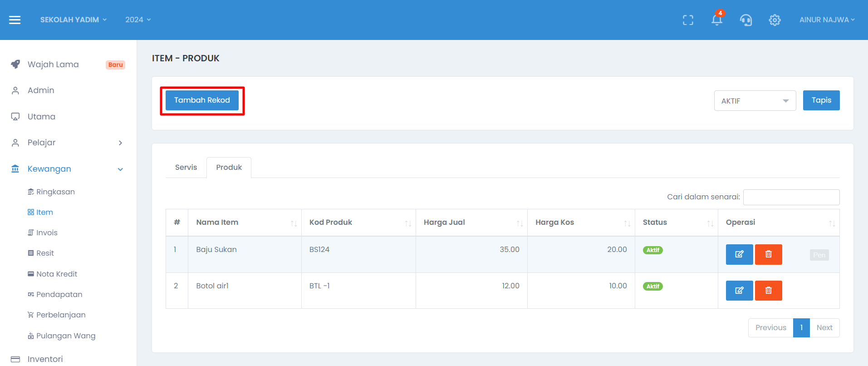Open Invois from the sidebar
The image size is (868, 366).
(x=47, y=233)
